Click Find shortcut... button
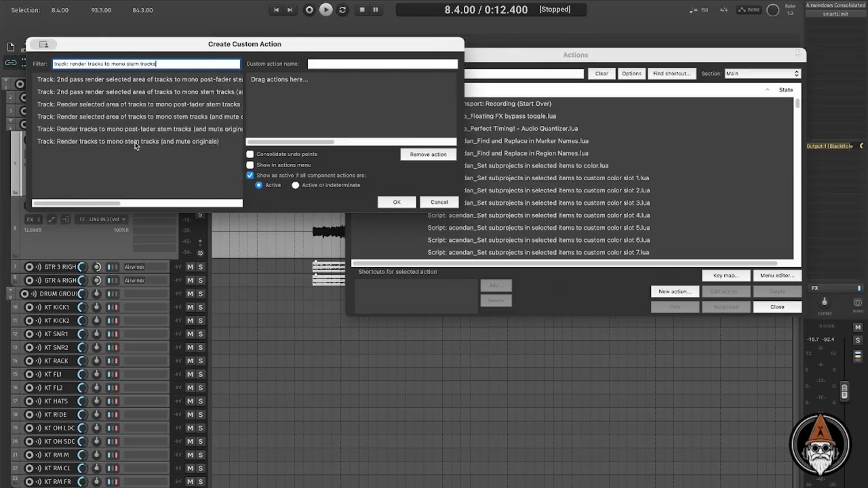This screenshot has height=488, width=868. click(x=671, y=73)
